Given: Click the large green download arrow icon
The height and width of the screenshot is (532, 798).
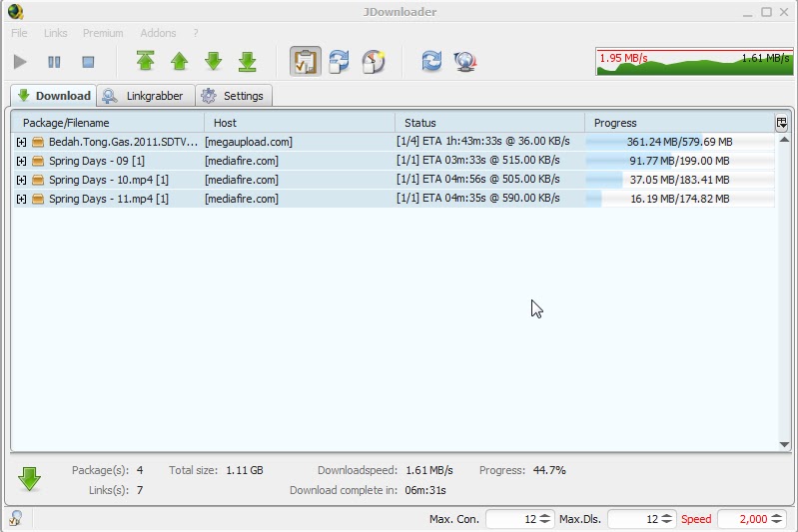Looking at the screenshot, I should [29, 478].
